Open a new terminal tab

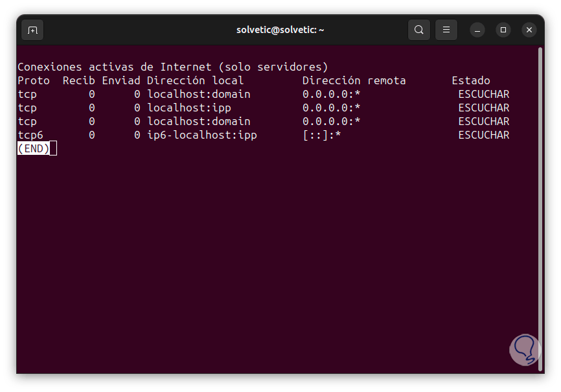tap(32, 30)
